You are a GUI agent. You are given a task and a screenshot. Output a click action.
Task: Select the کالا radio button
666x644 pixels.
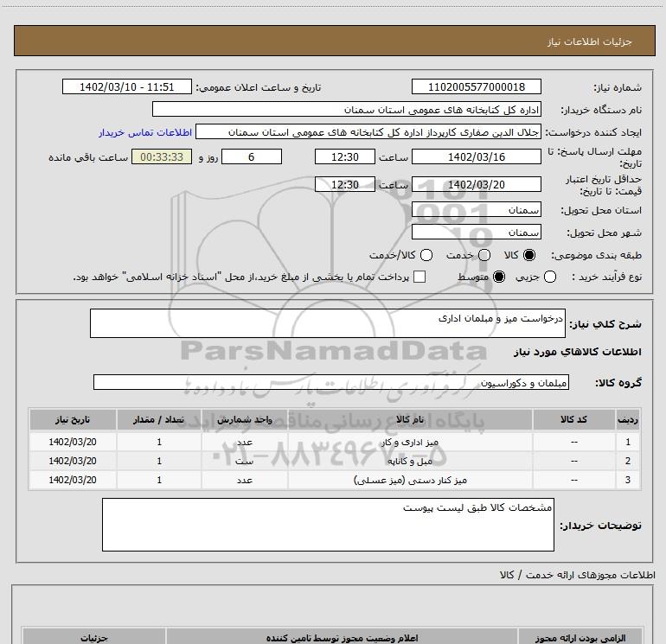click(x=529, y=255)
